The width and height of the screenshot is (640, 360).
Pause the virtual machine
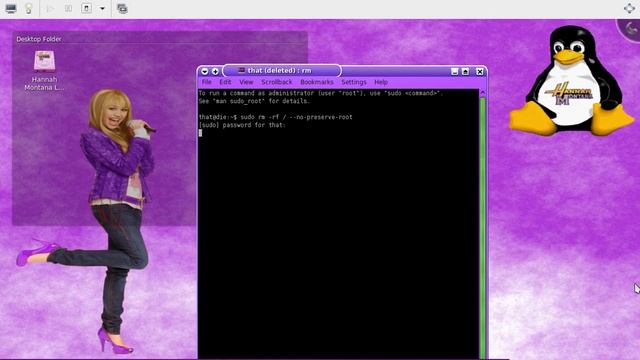[68, 8]
